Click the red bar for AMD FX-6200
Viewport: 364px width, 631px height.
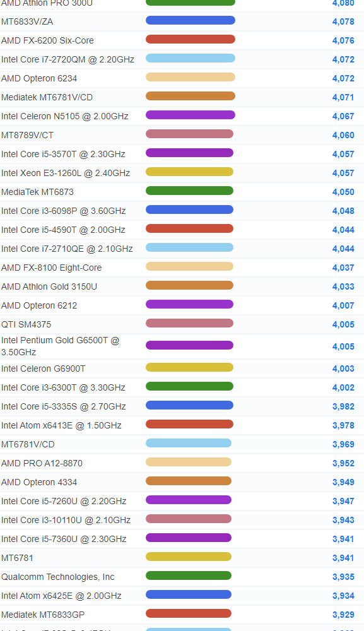pyautogui.click(x=191, y=39)
